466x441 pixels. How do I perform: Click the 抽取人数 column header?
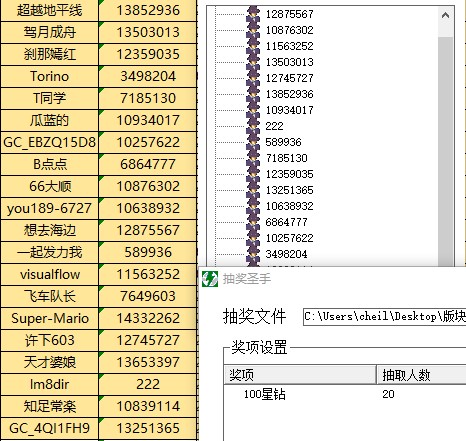[421, 375]
